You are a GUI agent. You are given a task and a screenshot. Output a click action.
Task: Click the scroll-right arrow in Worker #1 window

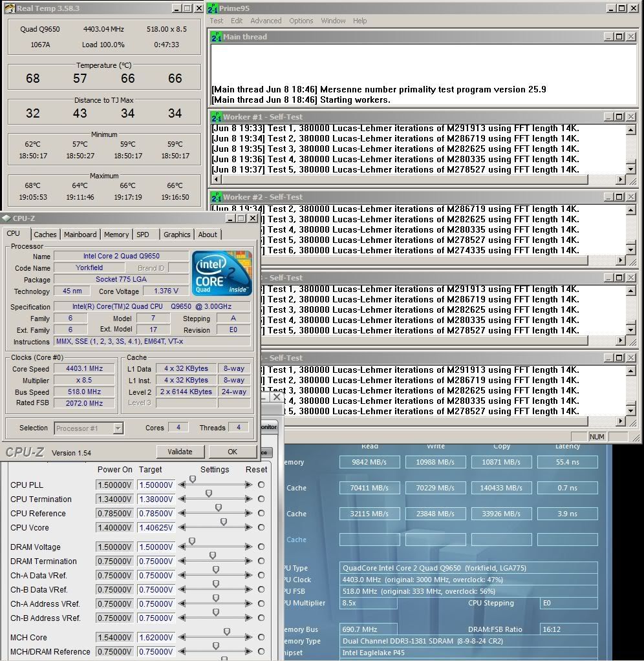(x=620, y=180)
